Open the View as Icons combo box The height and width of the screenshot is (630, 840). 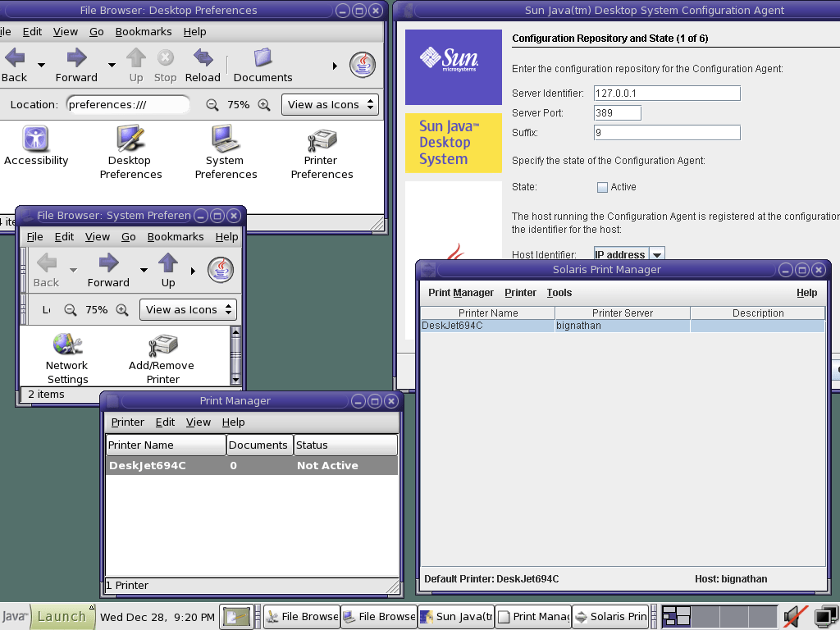(330, 104)
